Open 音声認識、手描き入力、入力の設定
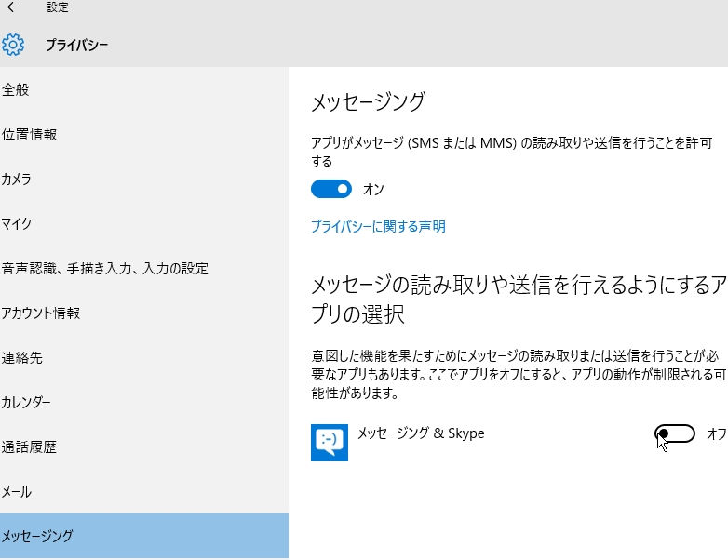The width and height of the screenshot is (728, 560). [144, 268]
